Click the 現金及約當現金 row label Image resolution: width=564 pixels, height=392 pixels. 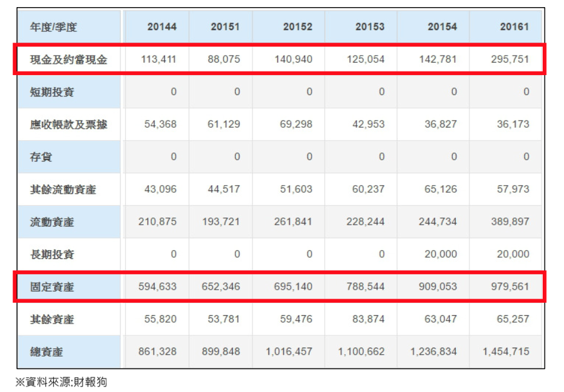click(x=69, y=60)
